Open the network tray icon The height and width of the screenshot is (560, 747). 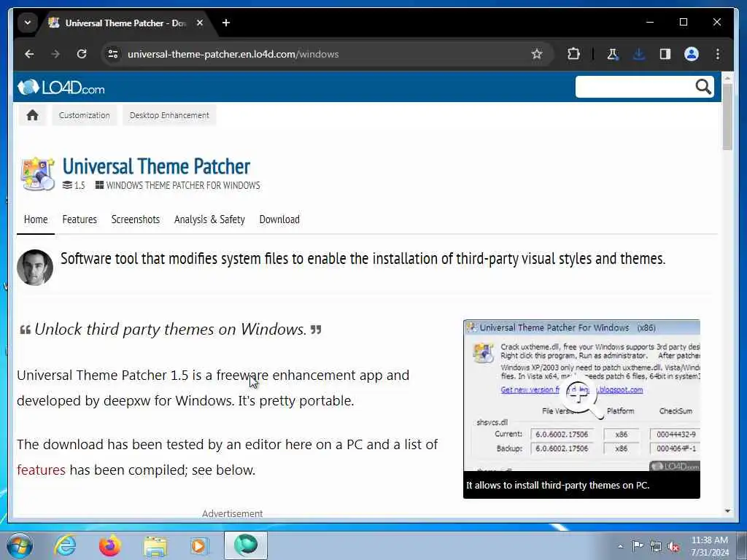[656, 547]
